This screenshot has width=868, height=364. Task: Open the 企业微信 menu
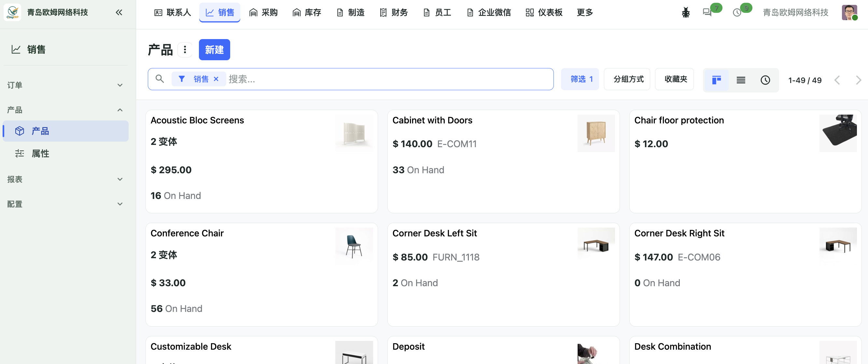pyautogui.click(x=489, y=12)
